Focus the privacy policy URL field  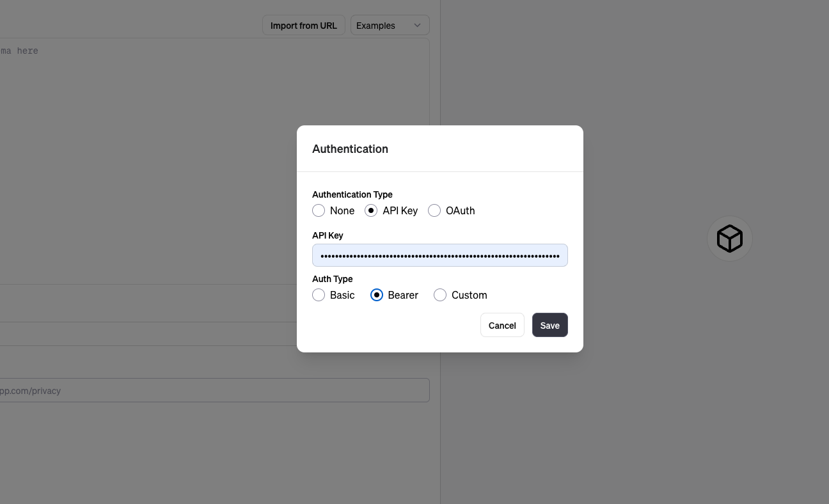point(215,390)
